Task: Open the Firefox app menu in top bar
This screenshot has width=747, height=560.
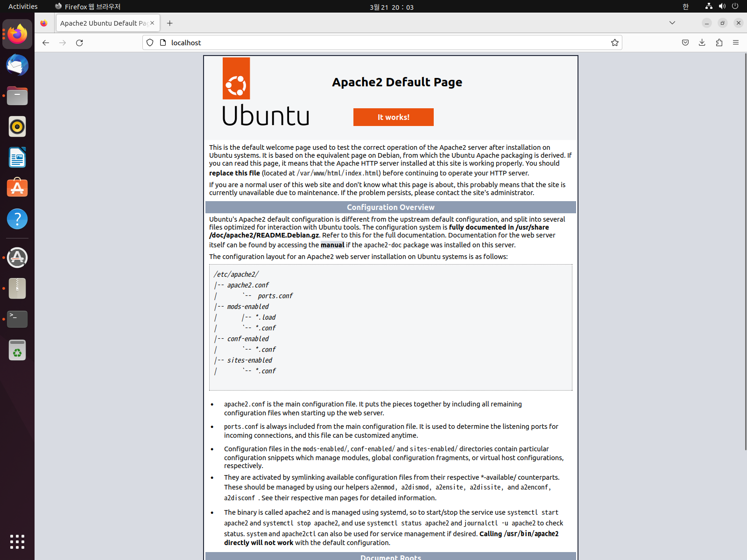Action: pos(88,7)
